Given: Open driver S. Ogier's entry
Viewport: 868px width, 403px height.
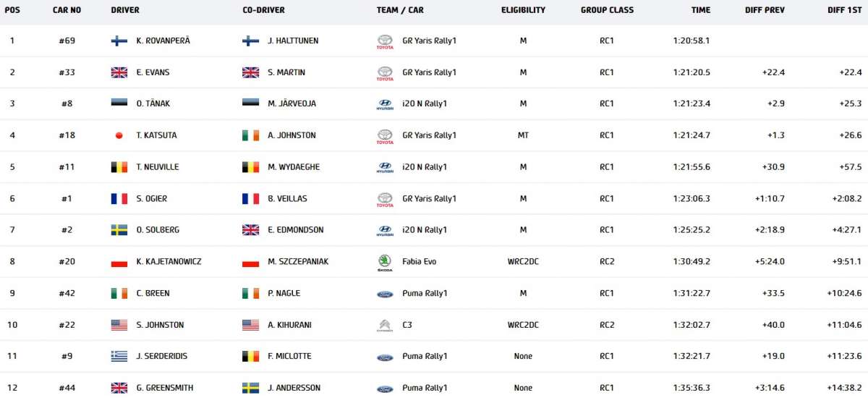Looking at the screenshot, I should click(152, 199).
